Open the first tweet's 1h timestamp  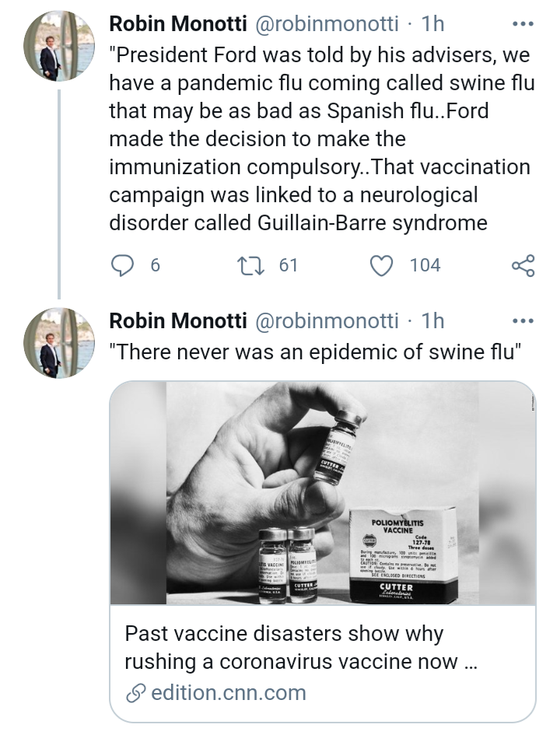pos(432,24)
